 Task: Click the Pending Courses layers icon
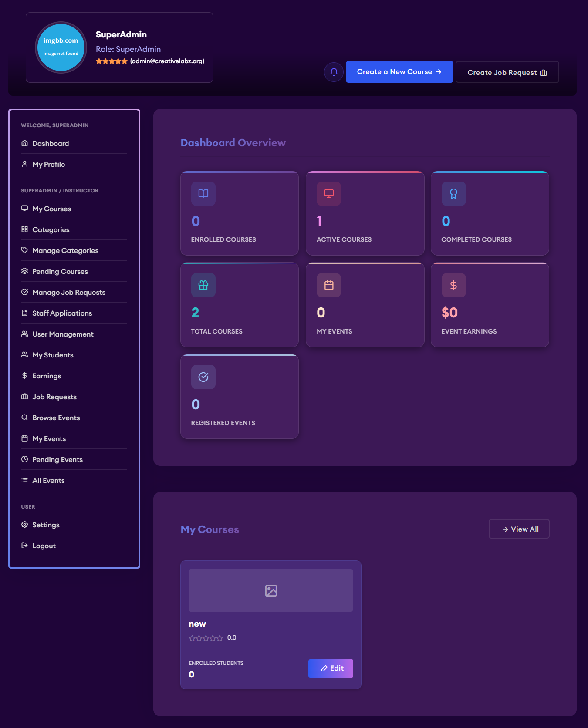(x=25, y=271)
